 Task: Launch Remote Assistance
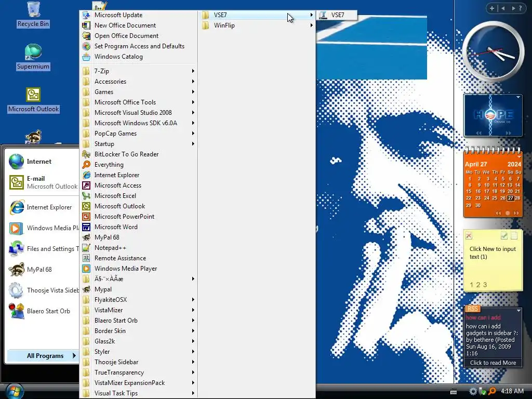(x=139, y=258)
